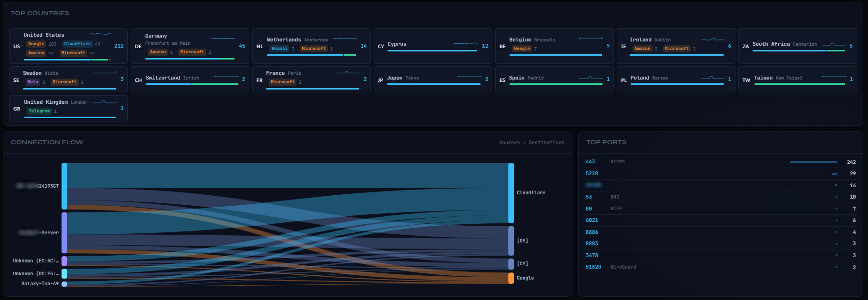Select the Cloudflare tag under United States
The width and height of the screenshot is (868, 300).
pos(77,44)
